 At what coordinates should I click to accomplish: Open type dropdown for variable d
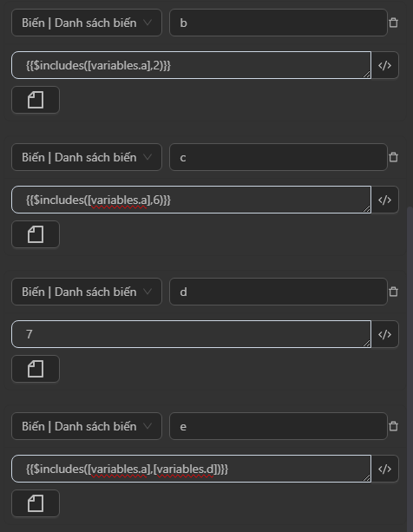(87, 292)
